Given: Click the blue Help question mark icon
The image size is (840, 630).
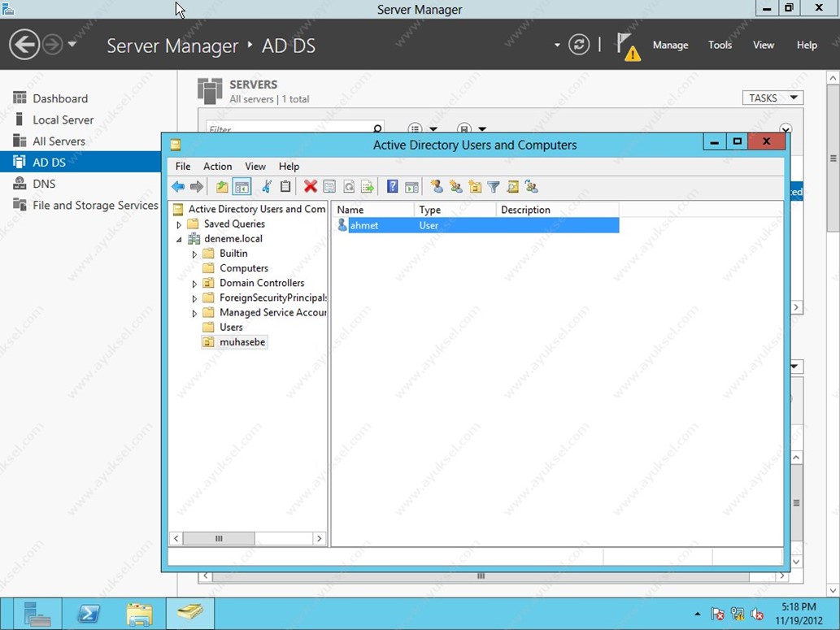Looking at the screenshot, I should [x=392, y=187].
